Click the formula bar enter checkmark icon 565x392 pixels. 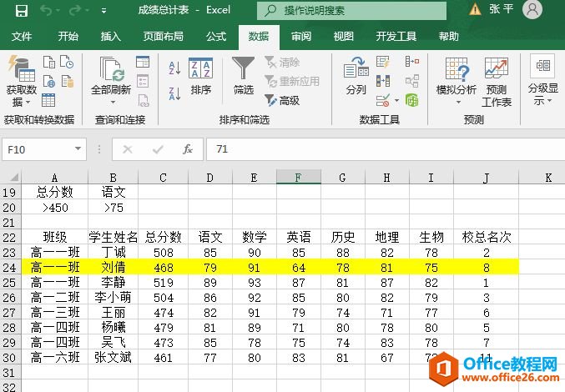click(158, 149)
